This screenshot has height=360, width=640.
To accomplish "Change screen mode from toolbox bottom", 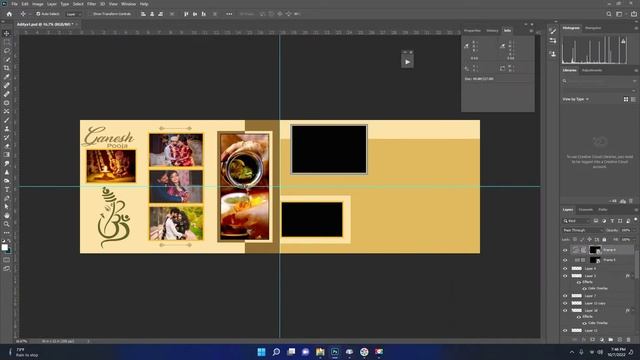I will click(7, 269).
